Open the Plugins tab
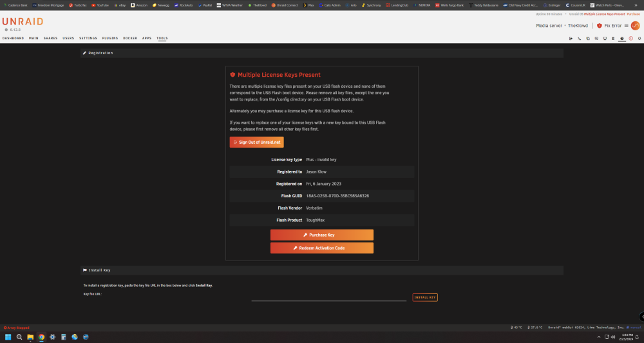Viewport: 644px width, 343px height. click(110, 38)
